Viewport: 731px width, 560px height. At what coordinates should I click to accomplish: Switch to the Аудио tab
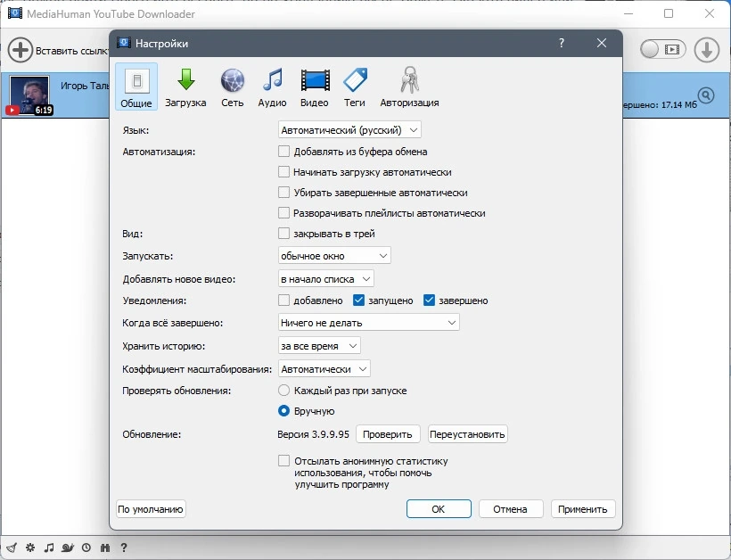272,86
